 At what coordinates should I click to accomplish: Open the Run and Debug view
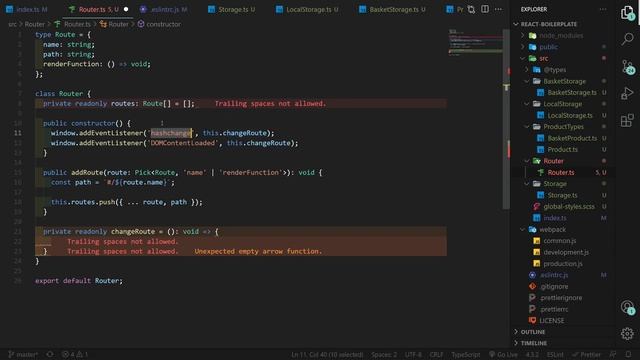[627, 93]
